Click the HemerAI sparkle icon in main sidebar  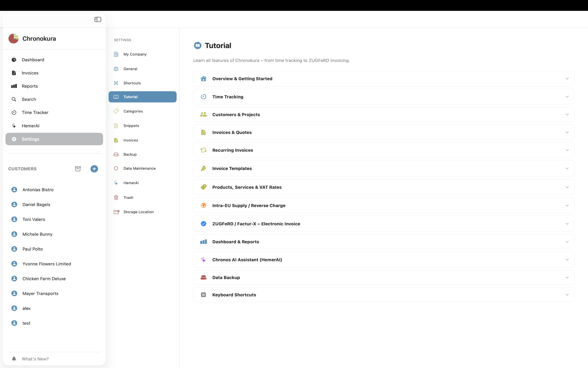point(14,126)
